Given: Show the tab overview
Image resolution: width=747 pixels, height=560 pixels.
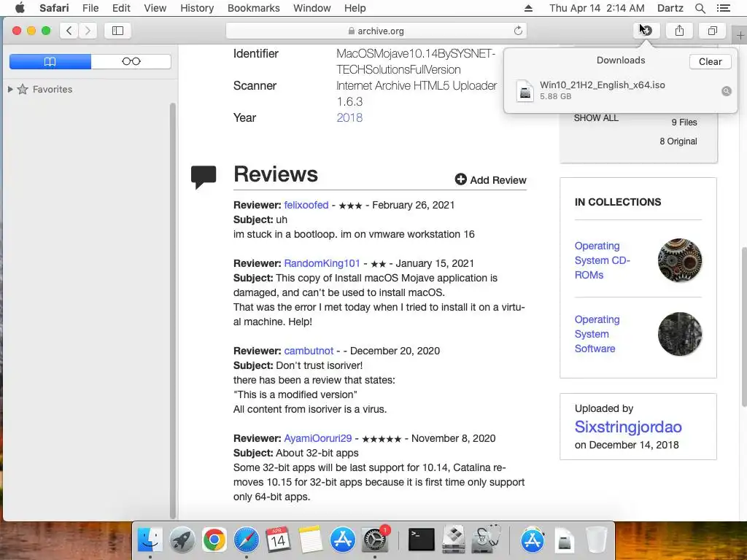Looking at the screenshot, I should pos(712,31).
